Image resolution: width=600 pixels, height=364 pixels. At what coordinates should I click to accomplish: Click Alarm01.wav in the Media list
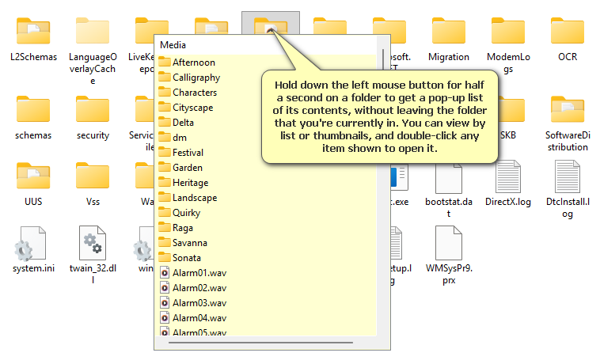pyautogui.click(x=199, y=273)
